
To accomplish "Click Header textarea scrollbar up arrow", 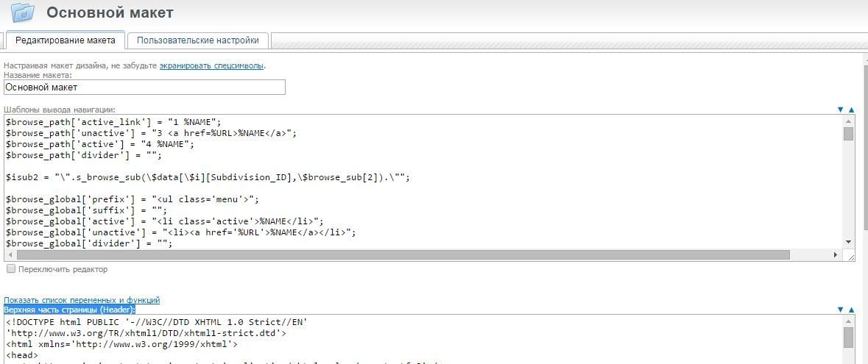I will (x=848, y=321).
